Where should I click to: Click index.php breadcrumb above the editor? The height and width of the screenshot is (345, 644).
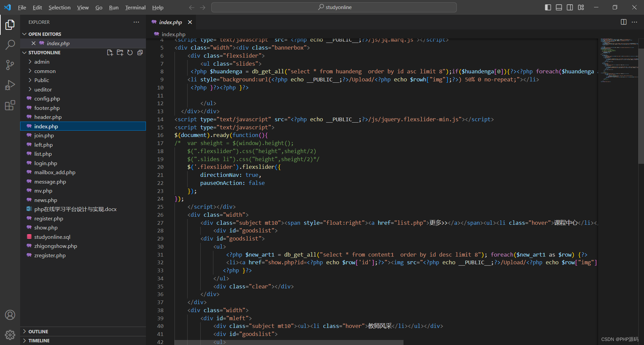tap(173, 34)
